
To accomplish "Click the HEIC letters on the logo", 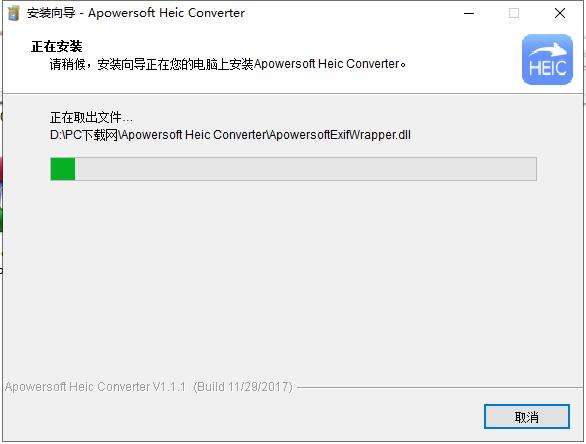I will point(548,68).
